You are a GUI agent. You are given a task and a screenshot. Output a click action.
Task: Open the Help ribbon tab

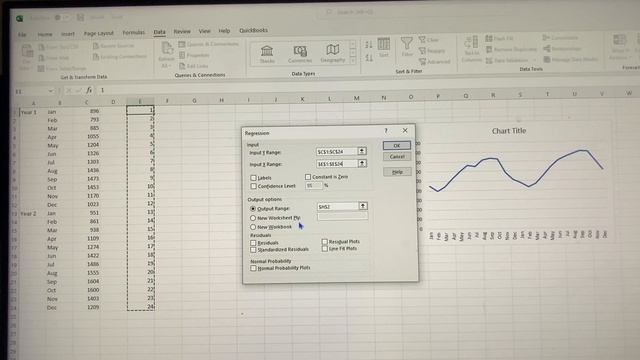click(x=224, y=31)
